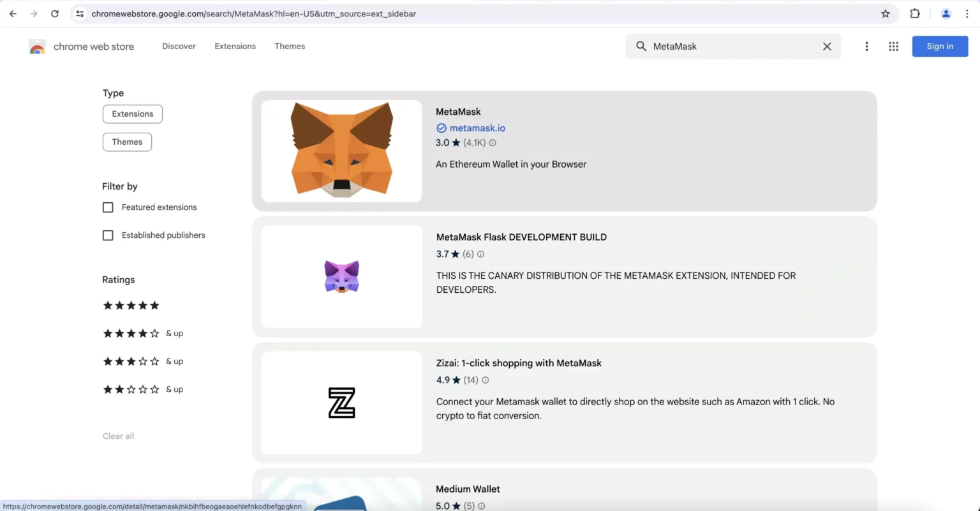Show rating info for Zizai extension
This screenshot has width=980, height=511.
(x=485, y=380)
